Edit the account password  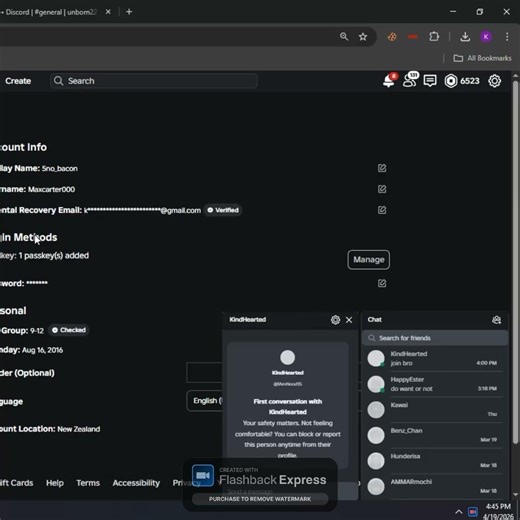click(382, 283)
